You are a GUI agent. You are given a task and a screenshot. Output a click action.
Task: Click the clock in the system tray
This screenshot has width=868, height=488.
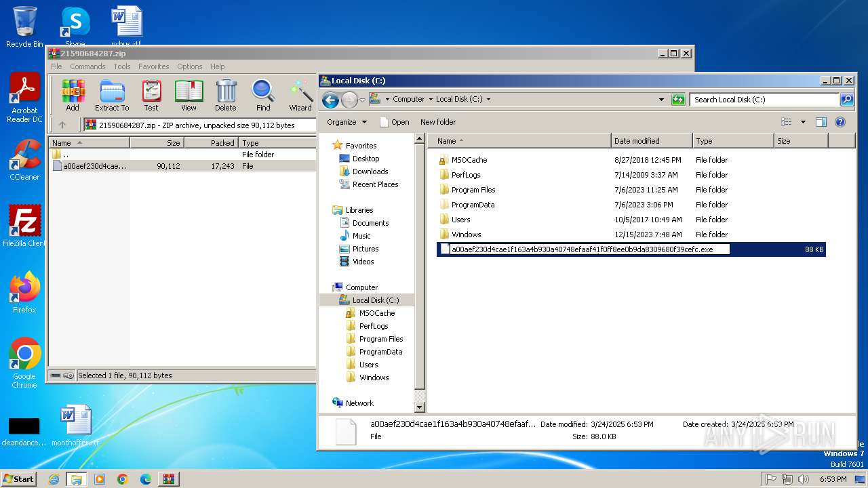tap(833, 479)
